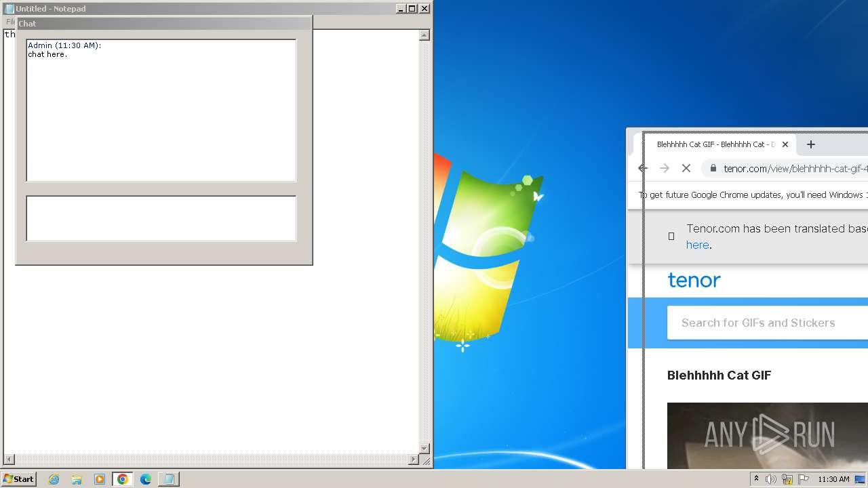Go back in Chrome
This screenshot has height=488, width=868.
tap(644, 168)
